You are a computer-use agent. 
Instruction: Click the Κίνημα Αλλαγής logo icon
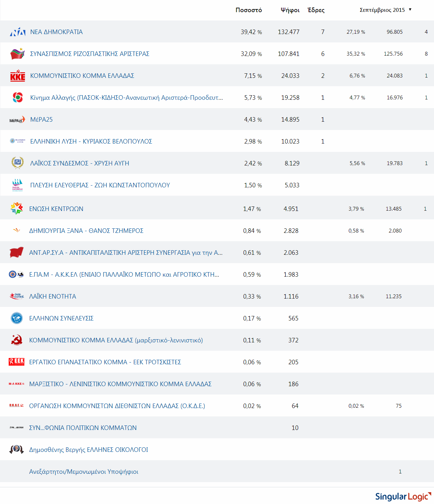coord(18,98)
